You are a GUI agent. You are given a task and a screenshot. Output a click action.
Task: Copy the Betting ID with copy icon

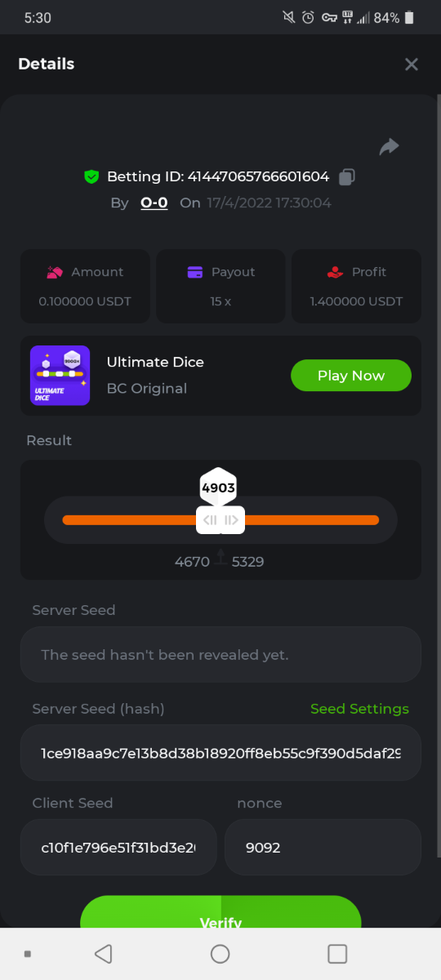pyautogui.click(x=347, y=176)
